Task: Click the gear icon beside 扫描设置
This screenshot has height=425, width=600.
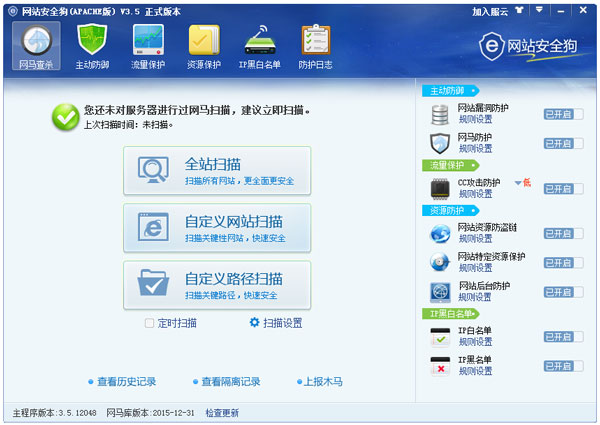Action: (254, 322)
